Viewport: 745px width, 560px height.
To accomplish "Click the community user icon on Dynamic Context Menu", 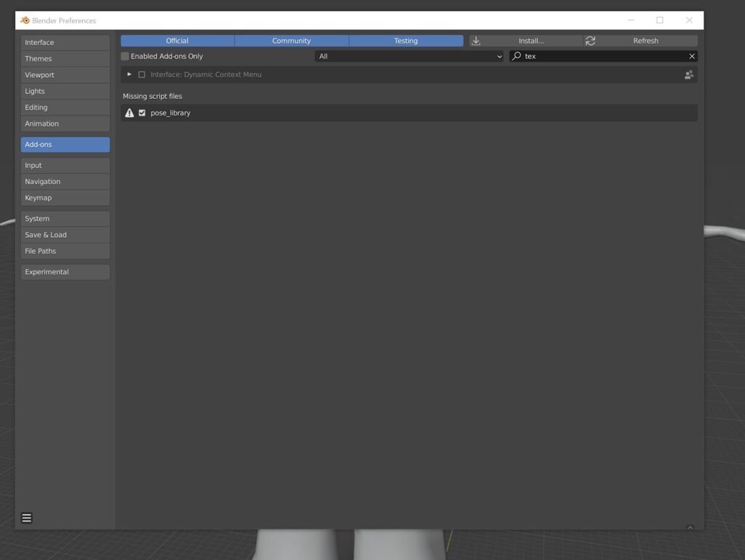I will (689, 75).
